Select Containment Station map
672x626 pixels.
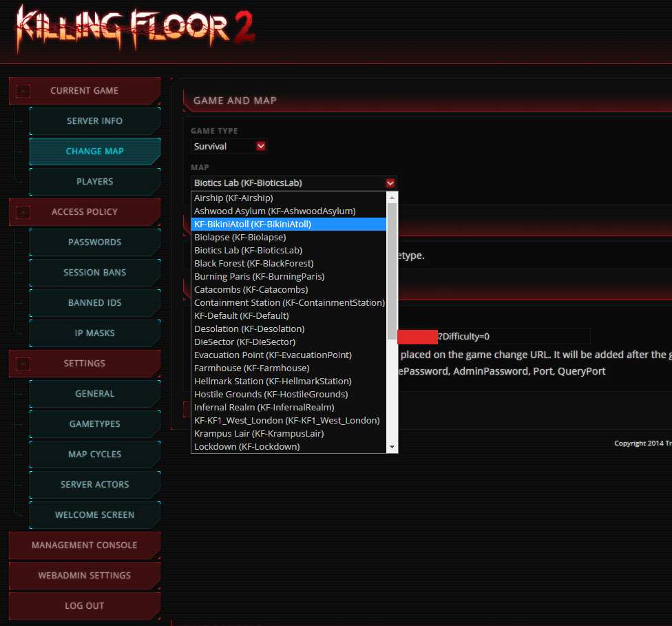(x=288, y=303)
